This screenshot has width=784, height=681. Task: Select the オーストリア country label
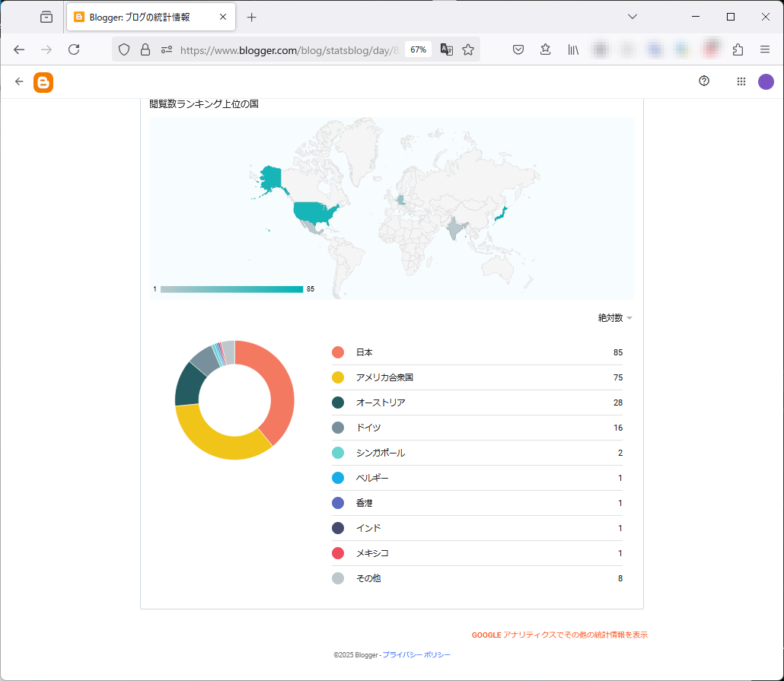pyautogui.click(x=381, y=403)
